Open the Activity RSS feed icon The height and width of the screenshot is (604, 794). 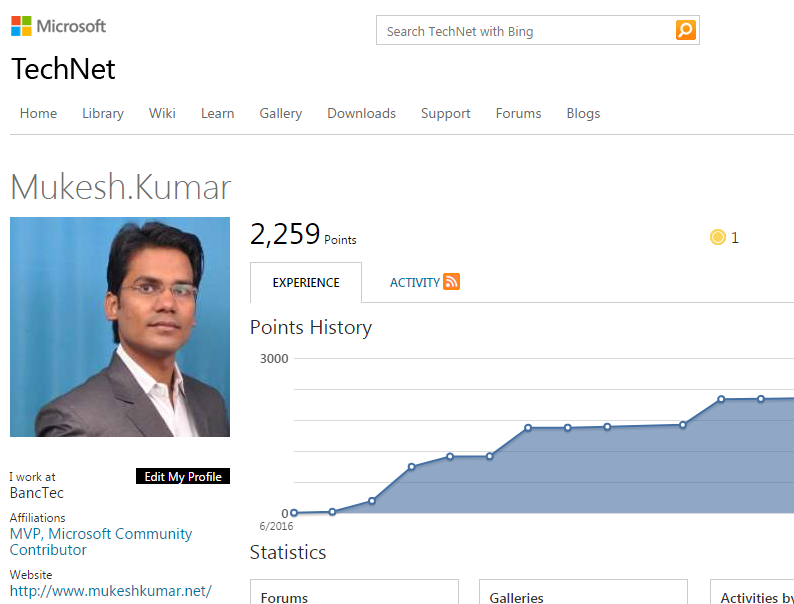pos(451,281)
